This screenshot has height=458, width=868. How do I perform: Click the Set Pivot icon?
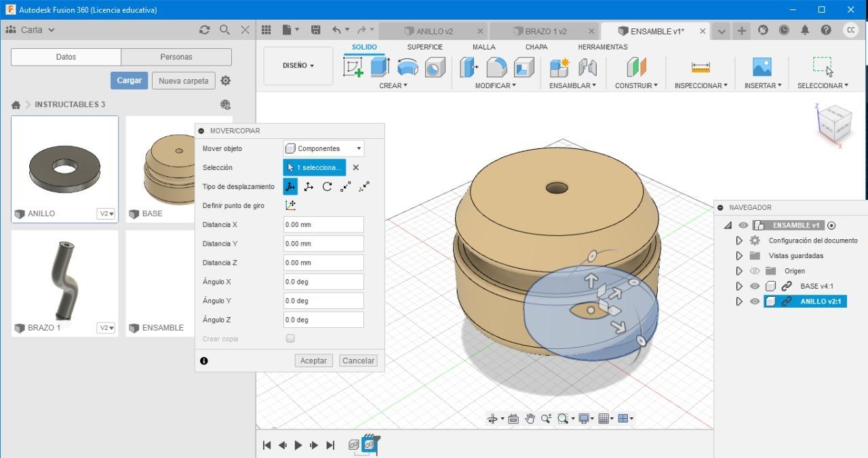point(290,205)
